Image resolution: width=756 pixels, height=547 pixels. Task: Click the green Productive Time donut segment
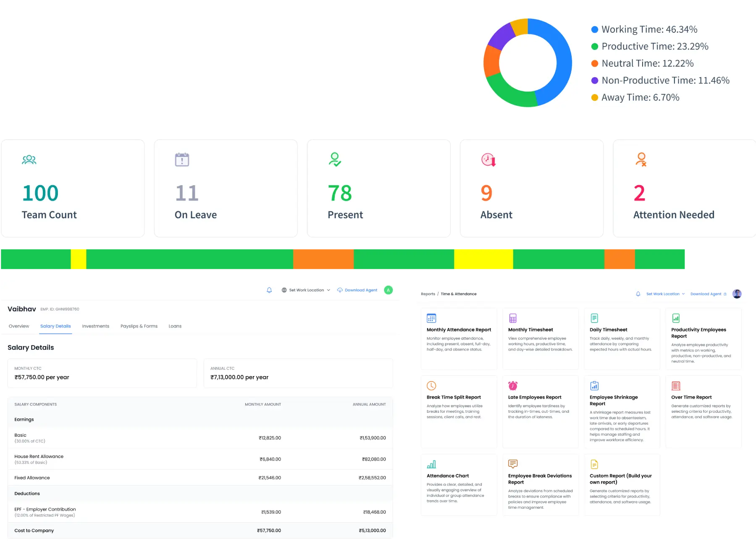tap(512, 94)
